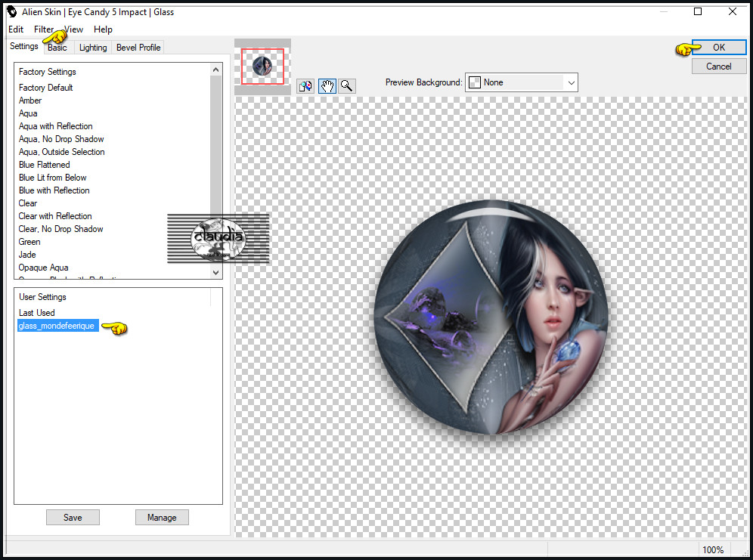
Task: Click the Factory Settings list up arrow
Action: 215,70
